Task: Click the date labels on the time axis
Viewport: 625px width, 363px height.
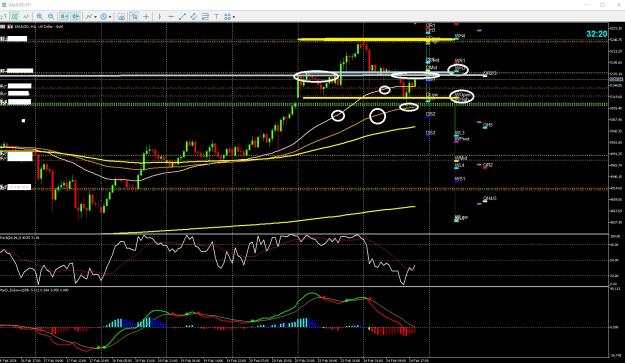Action: pyautogui.click(x=215, y=360)
